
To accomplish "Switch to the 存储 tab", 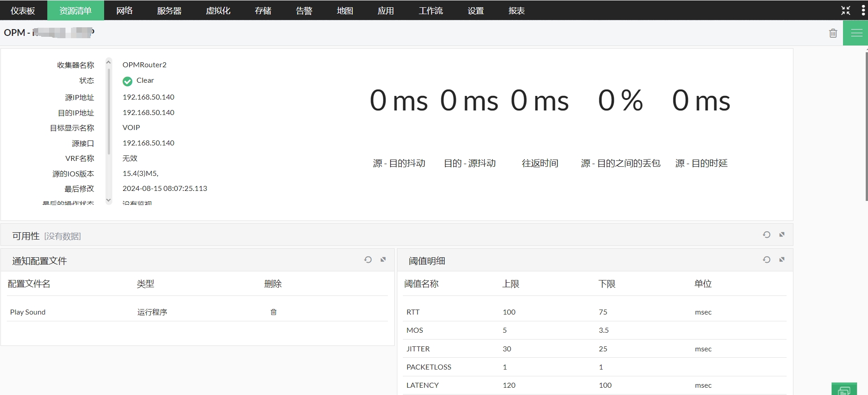I will 263,10.
